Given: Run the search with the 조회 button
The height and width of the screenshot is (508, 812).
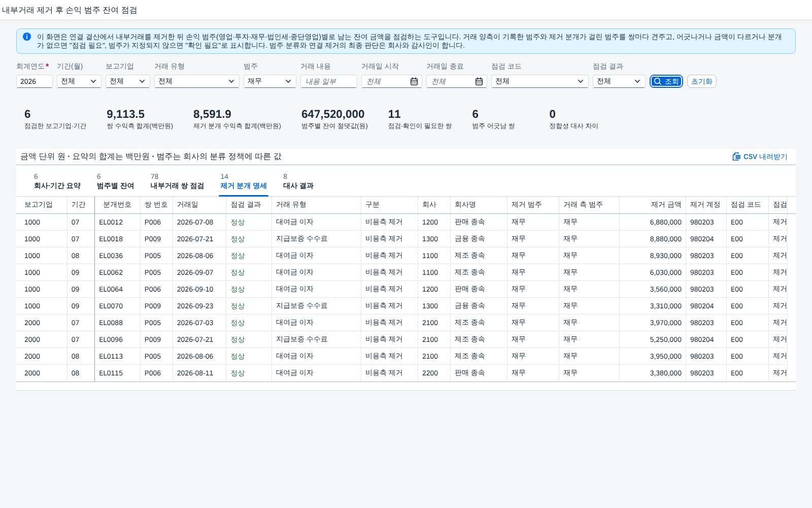Looking at the screenshot, I should tap(666, 81).
